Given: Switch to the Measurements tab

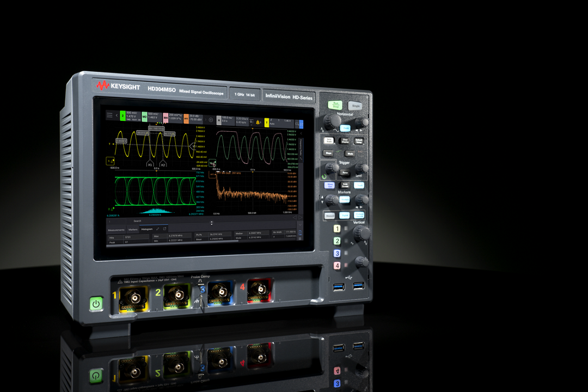Looking at the screenshot, I should click(x=115, y=229).
